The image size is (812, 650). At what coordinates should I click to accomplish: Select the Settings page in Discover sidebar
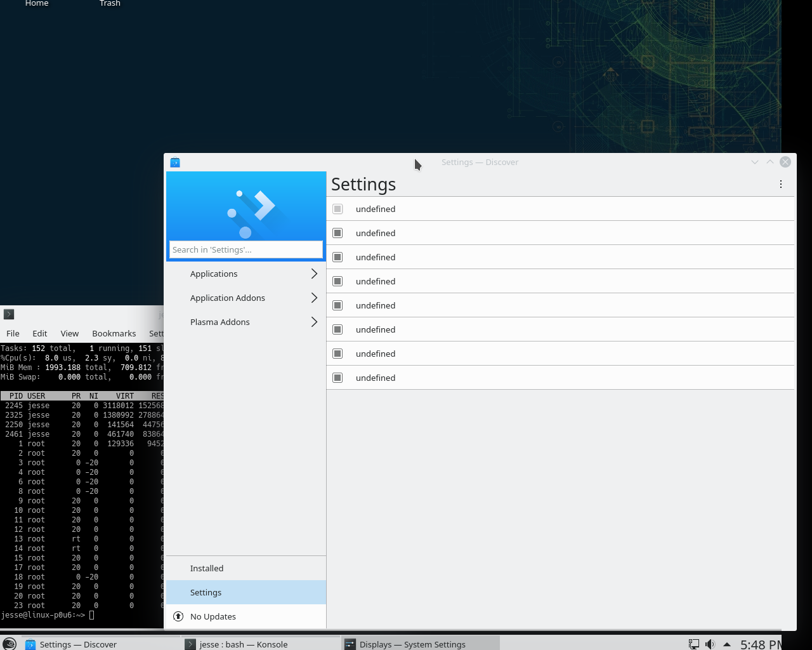246,592
